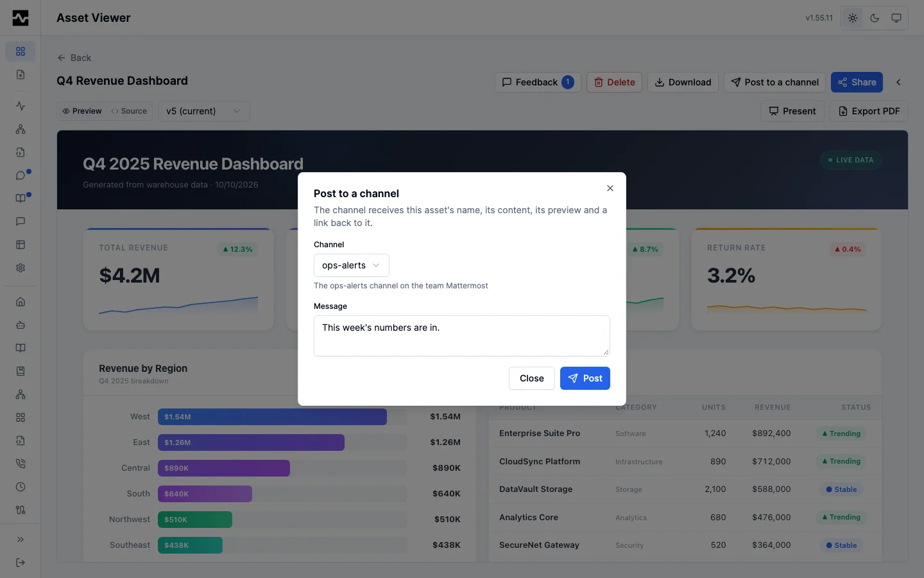Click the 12.3% growth badge
The width and height of the screenshot is (924, 578).
[237, 249]
